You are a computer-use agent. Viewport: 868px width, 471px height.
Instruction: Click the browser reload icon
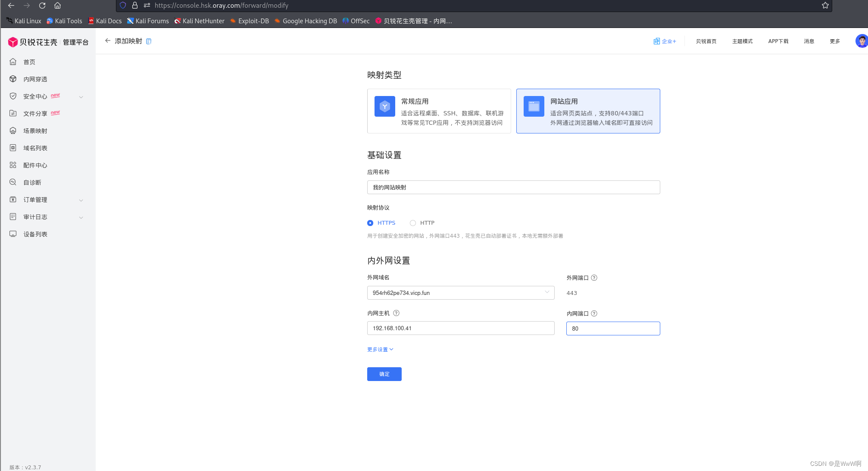click(x=42, y=6)
